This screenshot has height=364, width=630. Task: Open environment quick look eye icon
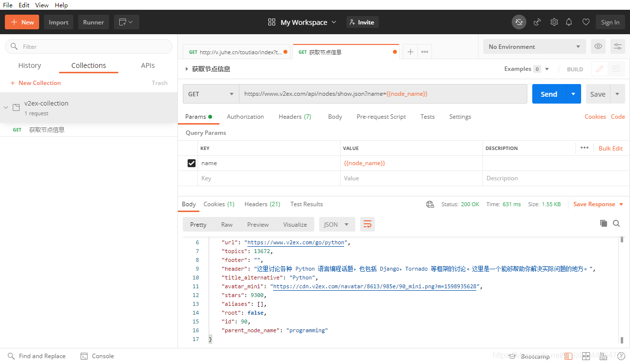tap(598, 46)
